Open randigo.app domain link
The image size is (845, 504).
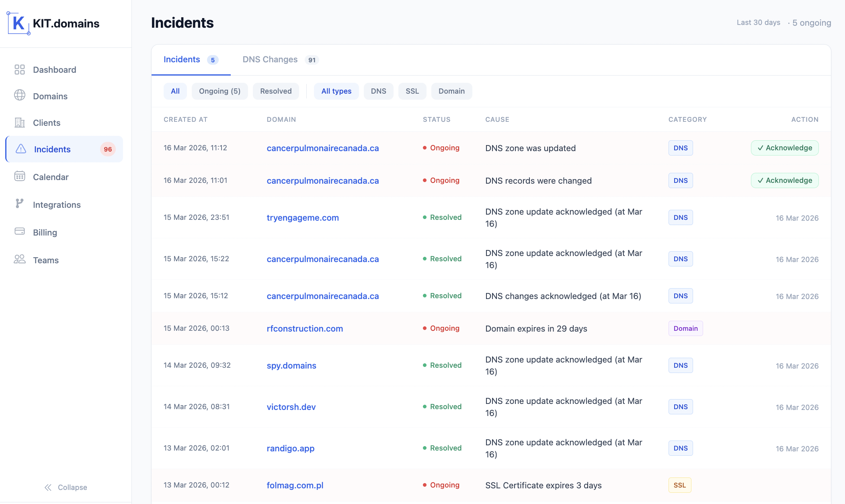291,448
